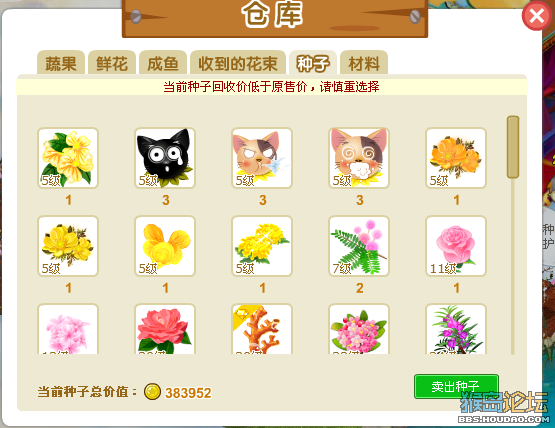Select the yellow hibiscus seed in first slot

pyautogui.click(x=68, y=158)
